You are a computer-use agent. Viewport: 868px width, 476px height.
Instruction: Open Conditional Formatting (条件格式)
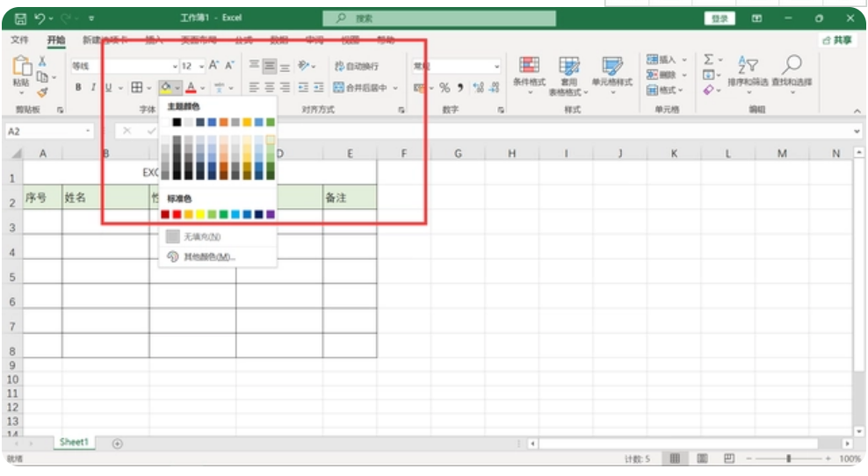(x=529, y=70)
